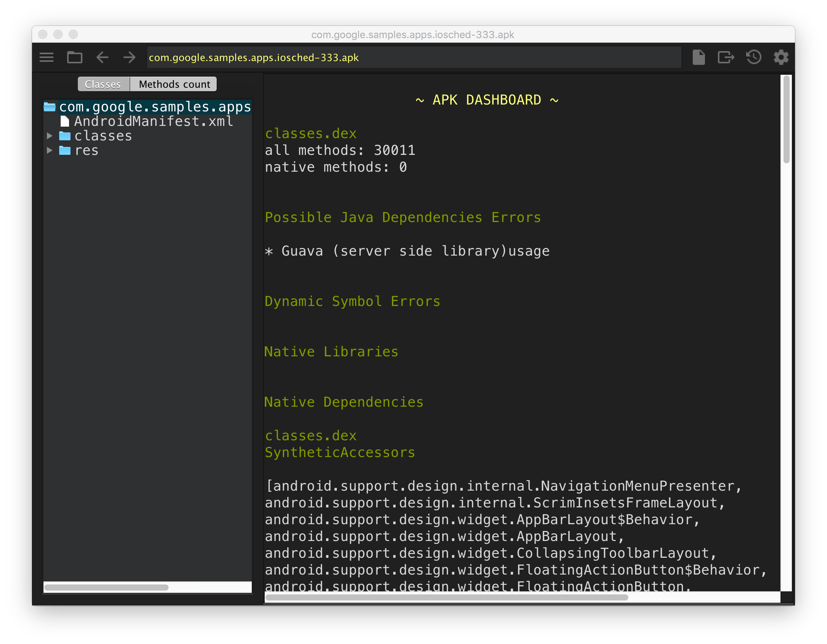Expand the res tree node
Viewport: 827px width, 644px height.
click(x=50, y=150)
